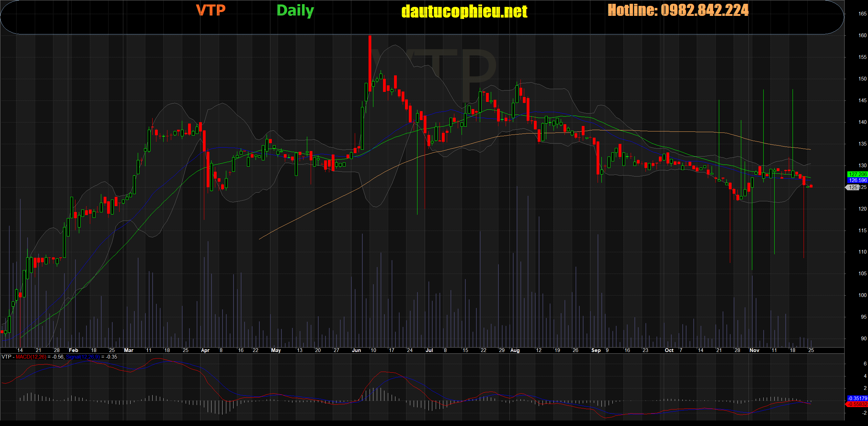Select the Oct marker on time axis
The image size is (868, 426).
[x=669, y=350]
